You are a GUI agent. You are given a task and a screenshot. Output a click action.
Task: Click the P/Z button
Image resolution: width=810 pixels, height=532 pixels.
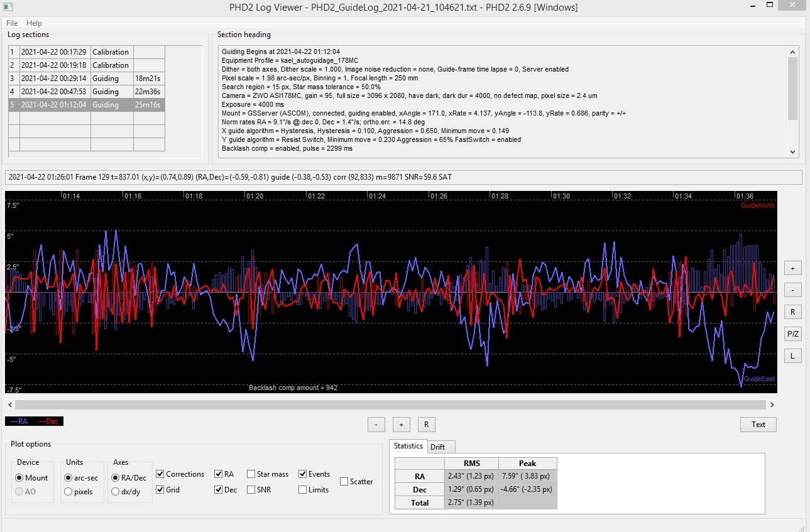pyautogui.click(x=792, y=334)
